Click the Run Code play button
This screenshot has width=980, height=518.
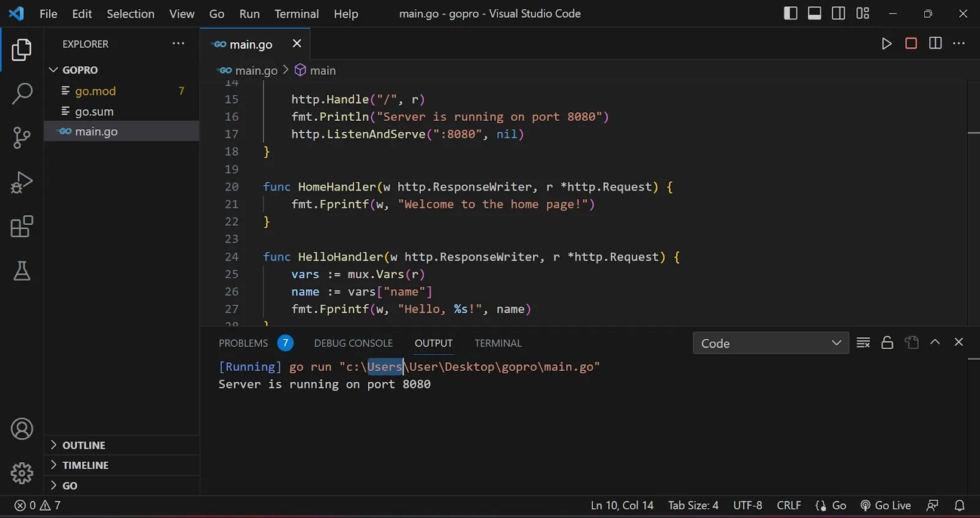[886, 44]
